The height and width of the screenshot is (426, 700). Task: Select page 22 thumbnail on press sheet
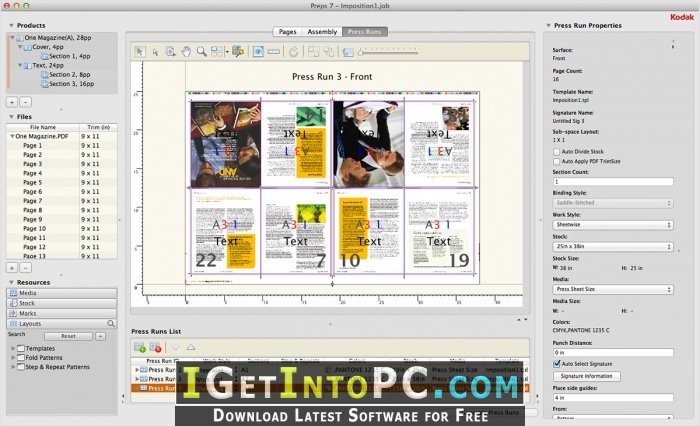(x=225, y=231)
